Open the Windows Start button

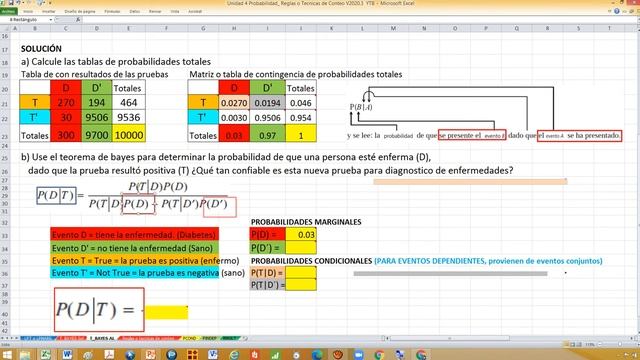pyautogui.click(x=7, y=355)
